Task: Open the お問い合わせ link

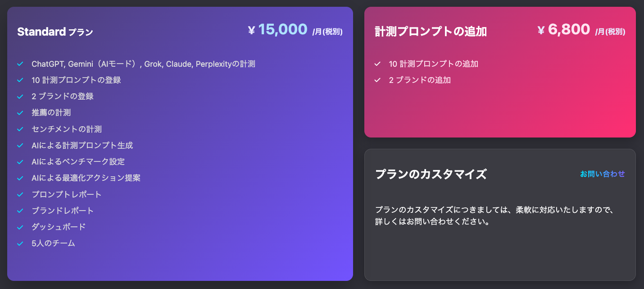Action: coord(602,174)
